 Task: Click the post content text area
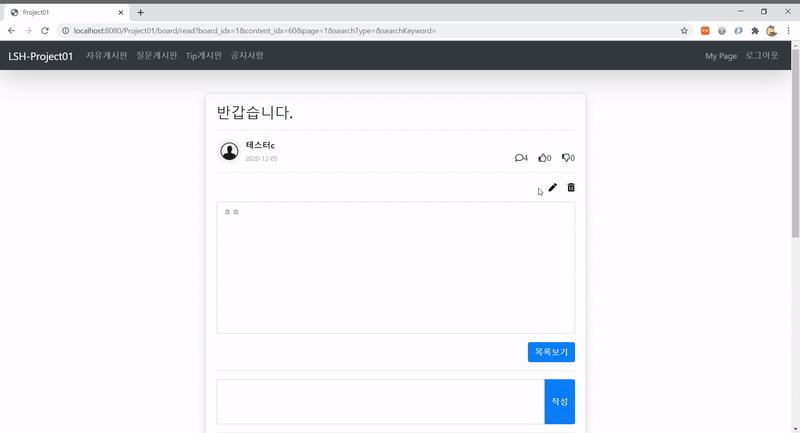(395, 268)
